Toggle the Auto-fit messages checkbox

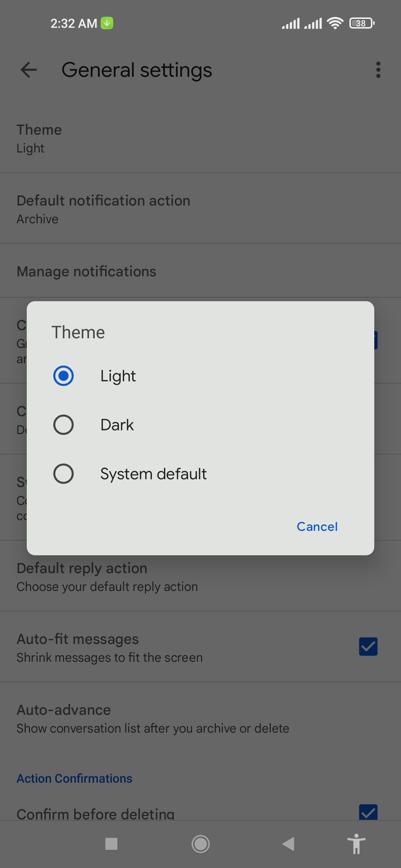pos(368,647)
